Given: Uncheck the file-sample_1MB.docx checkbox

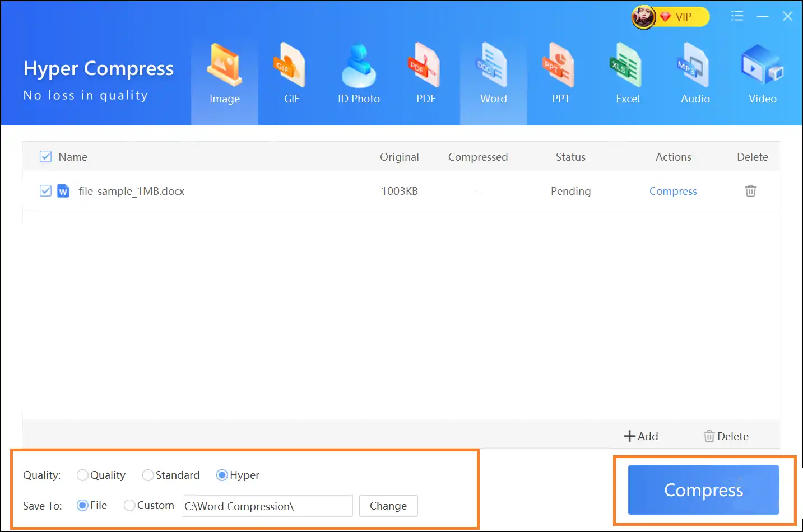Looking at the screenshot, I should coord(46,191).
